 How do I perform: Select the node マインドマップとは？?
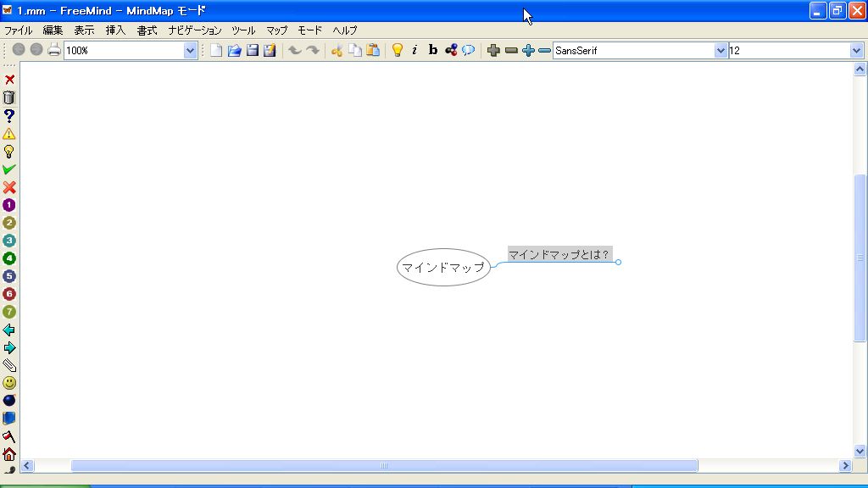(559, 254)
